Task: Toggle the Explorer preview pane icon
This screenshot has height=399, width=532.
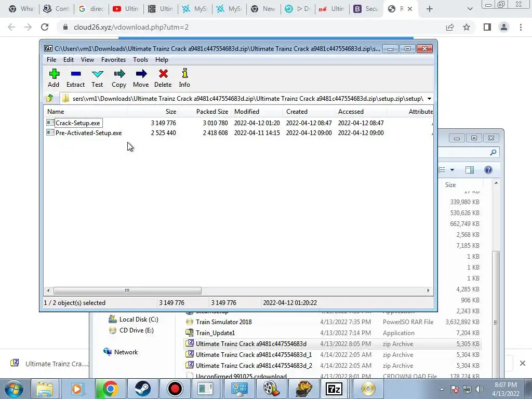Action: click(470, 170)
